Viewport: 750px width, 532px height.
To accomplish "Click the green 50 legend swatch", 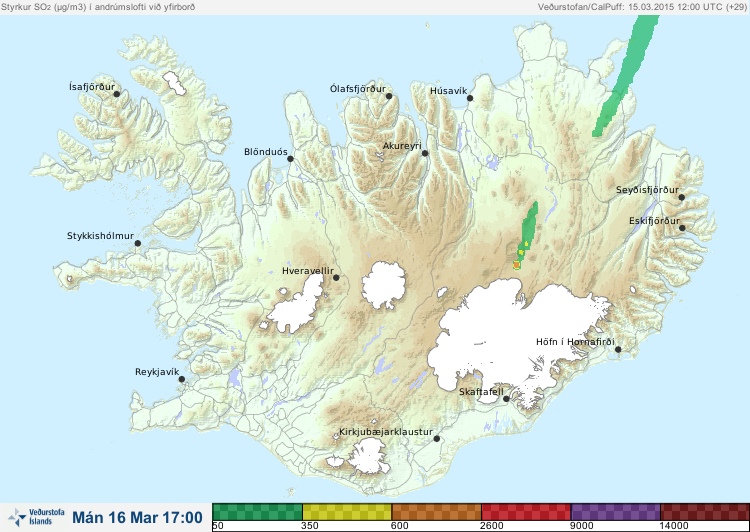I will (x=257, y=512).
